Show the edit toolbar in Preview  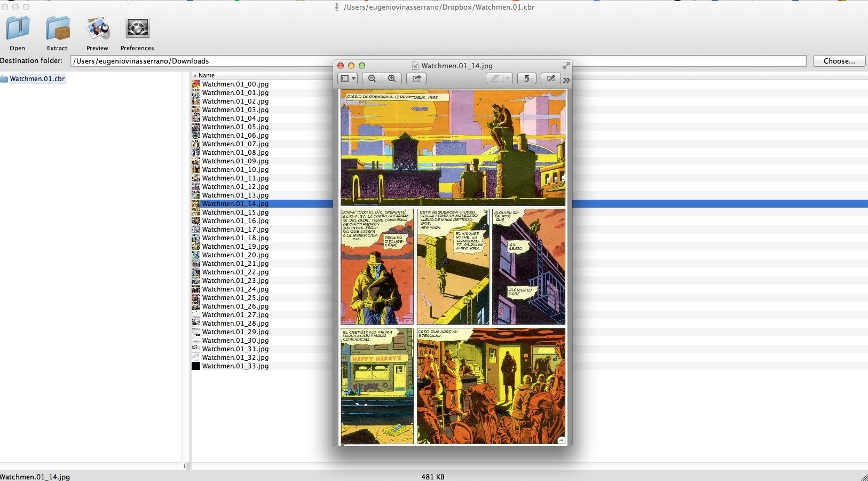551,78
